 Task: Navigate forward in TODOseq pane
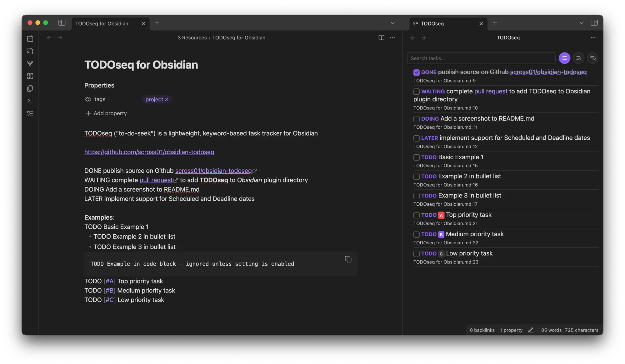tap(423, 38)
